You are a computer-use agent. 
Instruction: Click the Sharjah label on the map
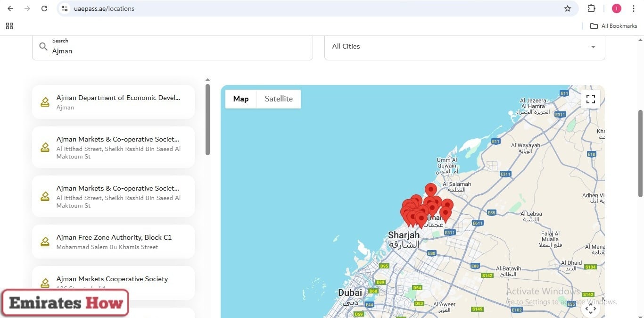tap(404, 239)
